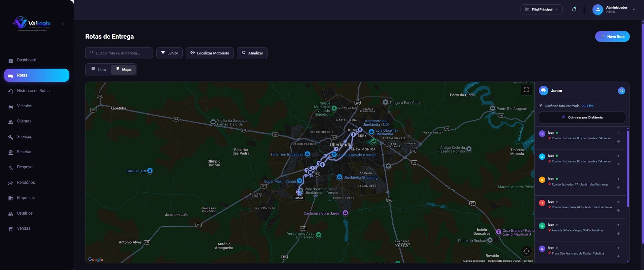Click Otimizar por Distância button
Viewport: 644px width, 270px height.
(582, 118)
